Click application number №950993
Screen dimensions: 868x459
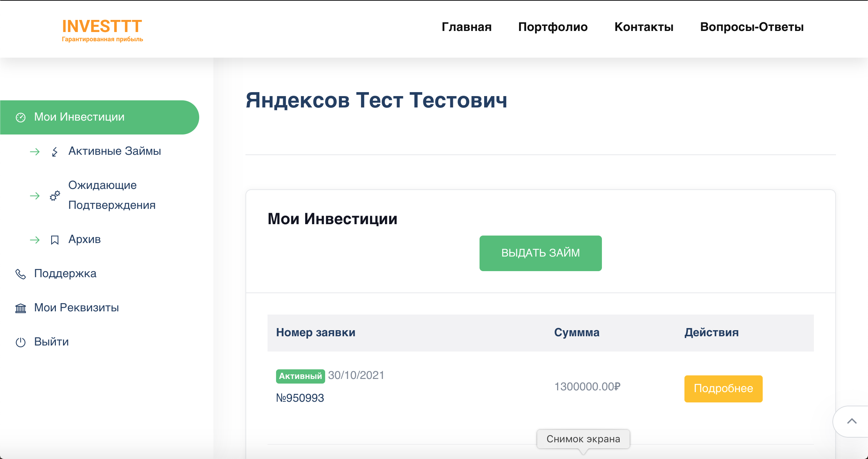[300, 398]
